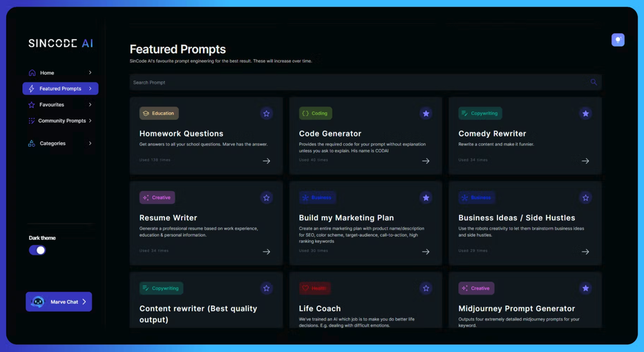Click the Categories shapes icon

point(31,144)
